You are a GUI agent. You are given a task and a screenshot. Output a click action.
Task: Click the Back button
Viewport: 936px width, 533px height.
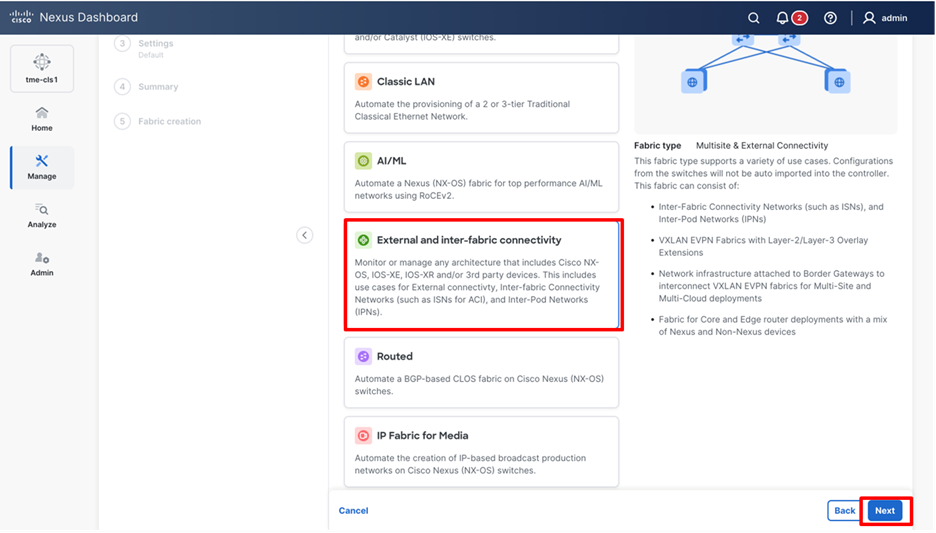pos(844,510)
